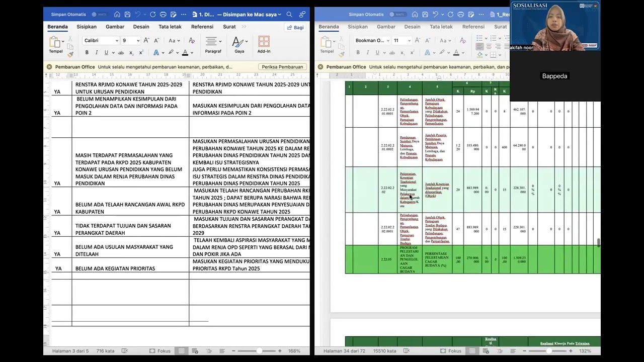Click bullet list icon in right window
This screenshot has height=362, width=644.
click(x=479, y=38)
